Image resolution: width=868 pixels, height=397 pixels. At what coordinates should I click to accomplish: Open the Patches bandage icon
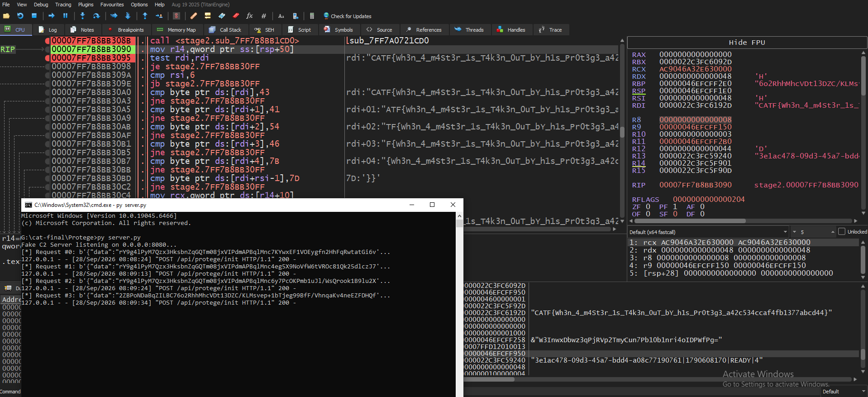pyautogui.click(x=194, y=16)
